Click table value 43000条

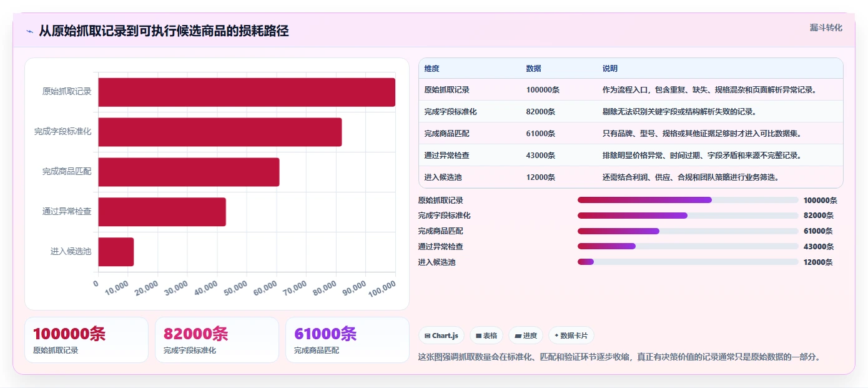(541, 156)
